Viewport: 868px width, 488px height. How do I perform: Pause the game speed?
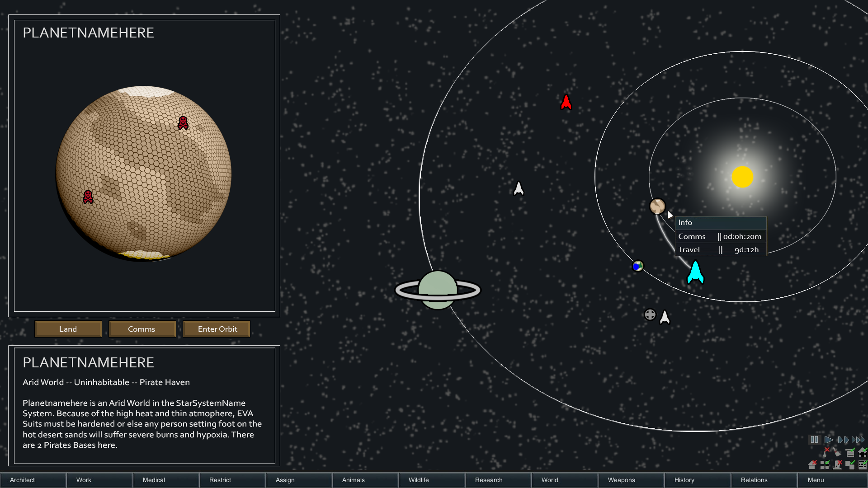815,440
